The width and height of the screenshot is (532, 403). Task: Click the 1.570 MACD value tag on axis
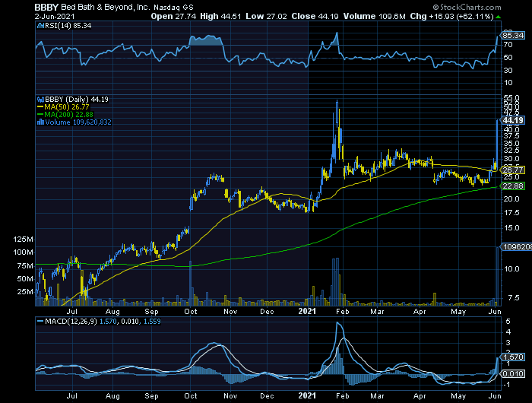tap(513, 357)
